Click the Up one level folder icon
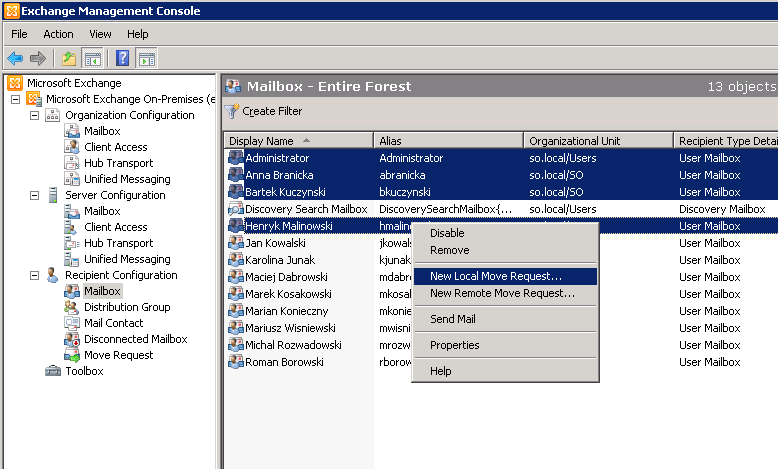 (x=69, y=59)
